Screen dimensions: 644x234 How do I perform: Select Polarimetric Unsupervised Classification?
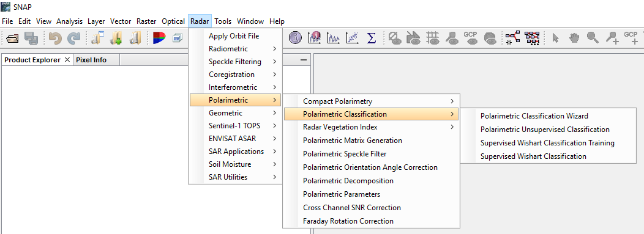tap(549, 130)
